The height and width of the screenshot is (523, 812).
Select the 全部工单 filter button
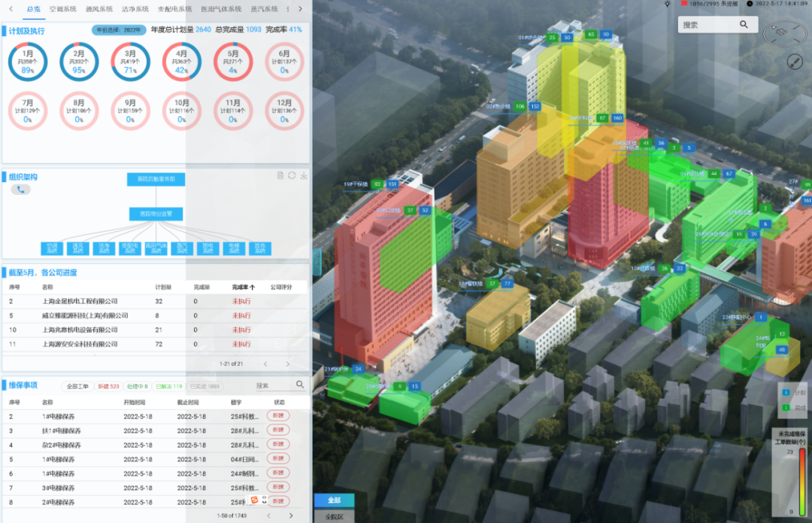tap(77, 386)
